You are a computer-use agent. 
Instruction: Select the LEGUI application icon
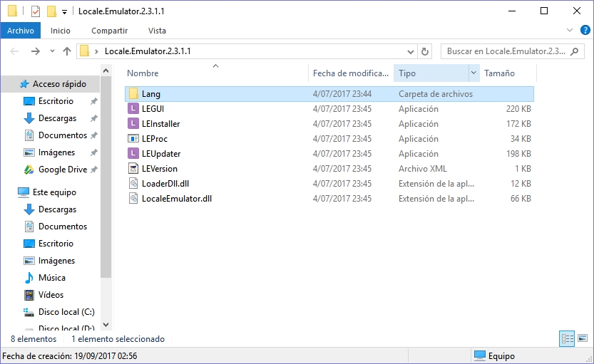tap(133, 108)
